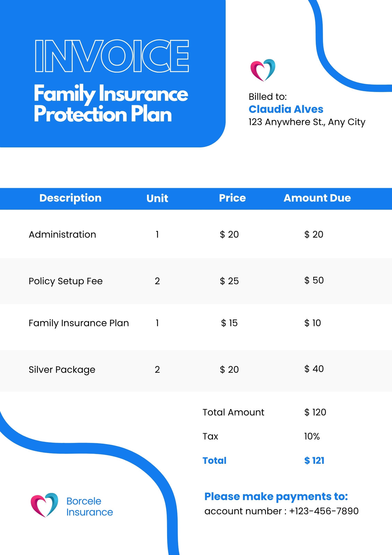Select the Family Insurance Plan row label

(x=79, y=323)
